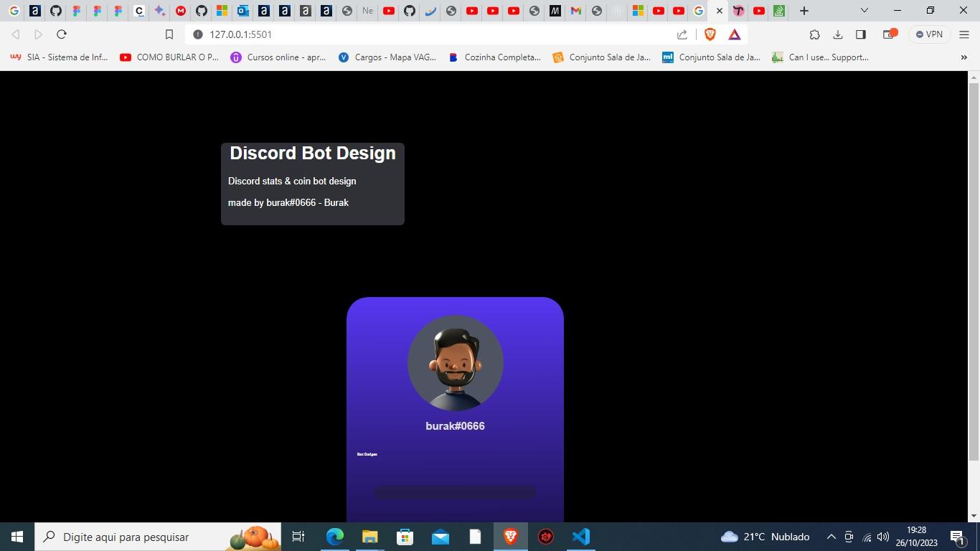Open the Extensions puzzle icon

814,34
